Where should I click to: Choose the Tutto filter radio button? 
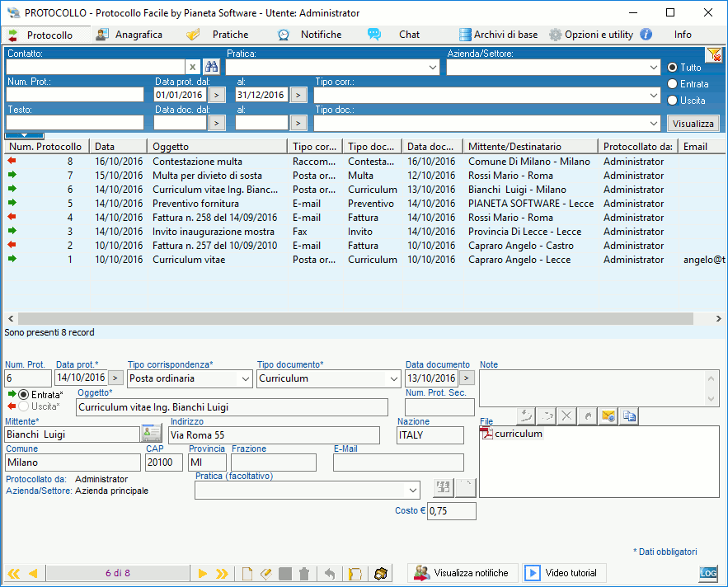pyautogui.click(x=673, y=68)
